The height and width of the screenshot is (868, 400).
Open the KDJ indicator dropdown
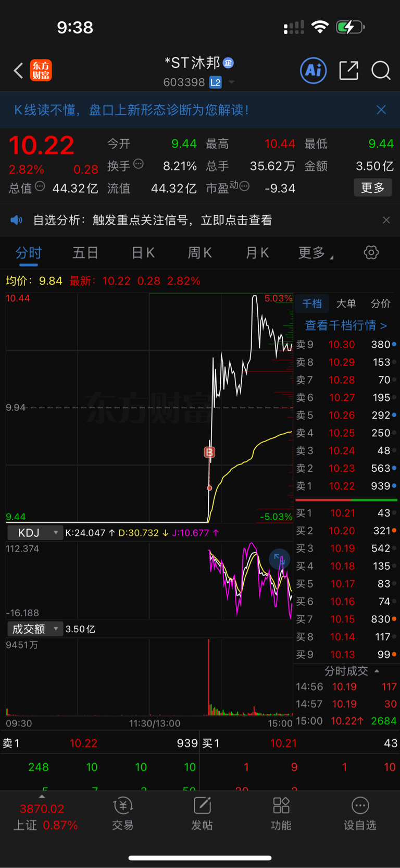pos(34,533)
